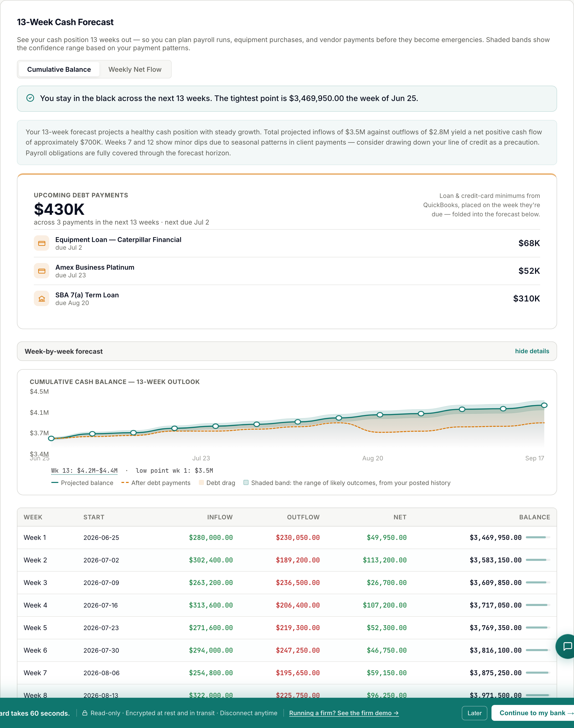
Task: Open the firm demo link
Action: coord(344,713)
